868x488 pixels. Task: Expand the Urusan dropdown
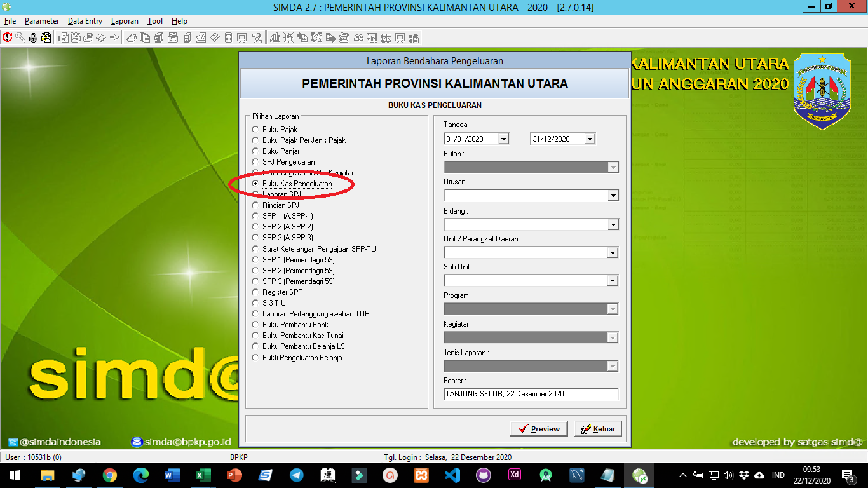click(613, 196)
